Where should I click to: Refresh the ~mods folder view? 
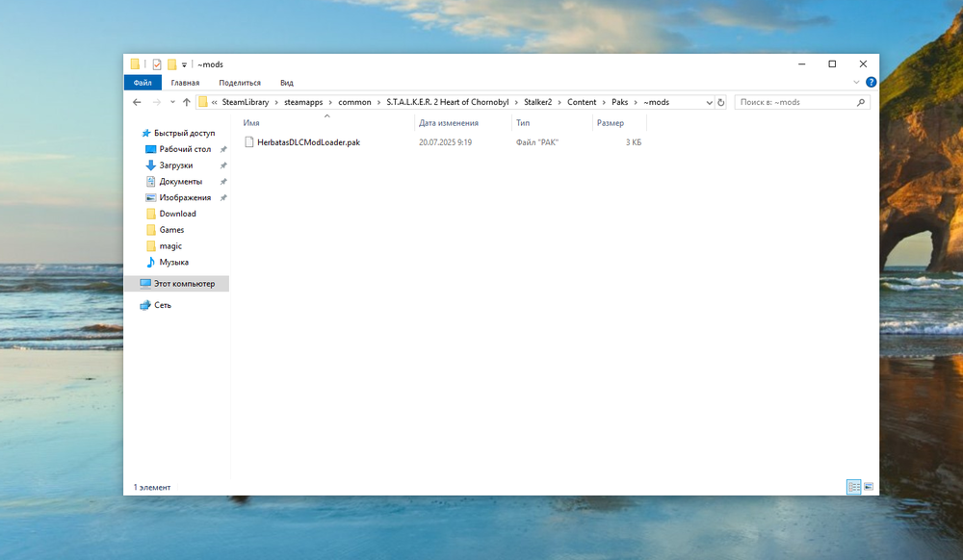(x=721, y=102)
